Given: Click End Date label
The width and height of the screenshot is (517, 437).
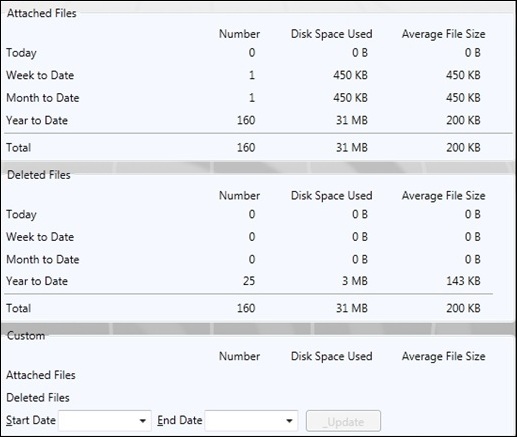Looking at the screenshot, I should point(180,420).
